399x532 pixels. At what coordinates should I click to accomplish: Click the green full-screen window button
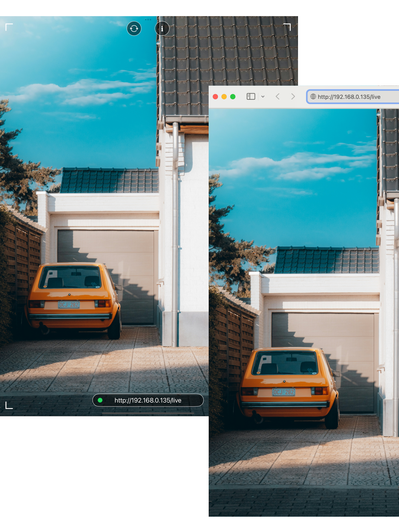pos(233,97)
